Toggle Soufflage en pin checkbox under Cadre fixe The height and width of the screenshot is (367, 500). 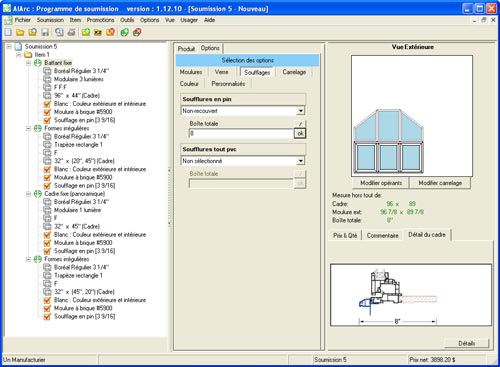(x=47, y=251)
